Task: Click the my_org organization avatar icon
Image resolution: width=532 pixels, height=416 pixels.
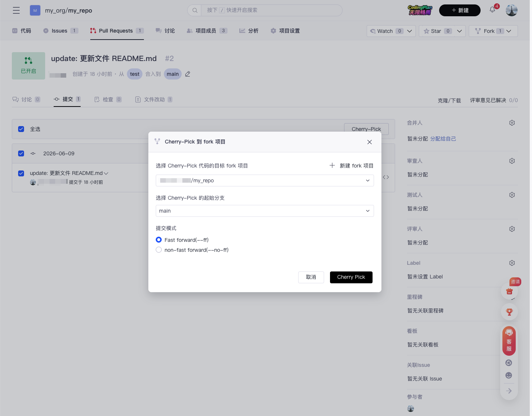Action: 35,10
